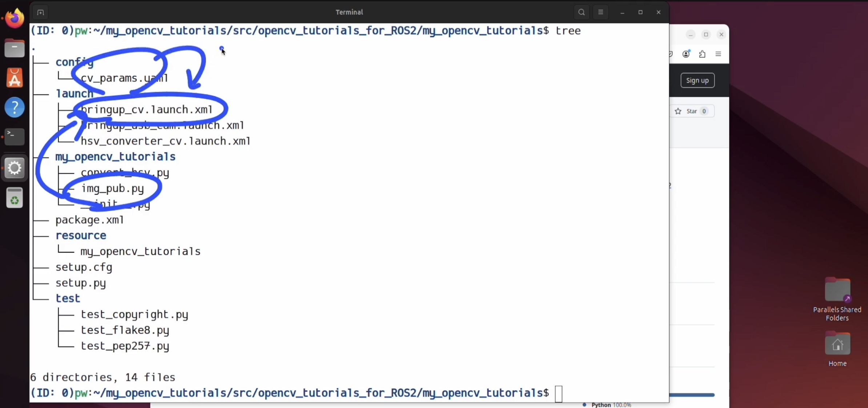
Task: Click the Sign up button
Action: pos(697,80)
